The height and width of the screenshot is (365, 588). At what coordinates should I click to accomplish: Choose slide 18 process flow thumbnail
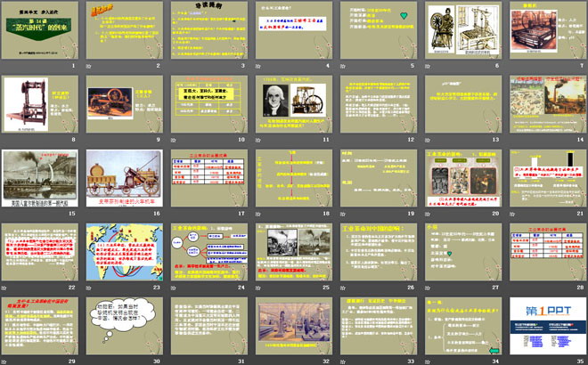(294, 178)
